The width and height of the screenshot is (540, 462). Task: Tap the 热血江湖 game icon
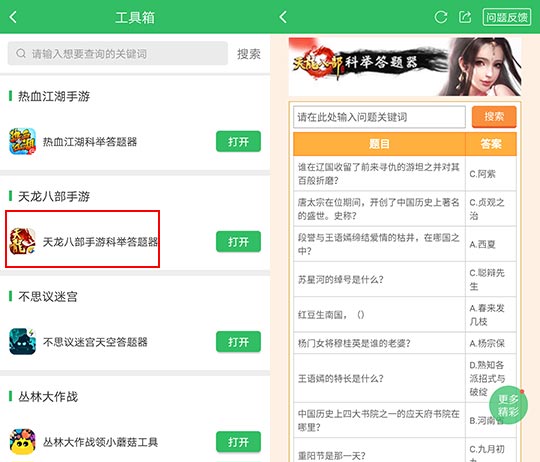(22, 141)
